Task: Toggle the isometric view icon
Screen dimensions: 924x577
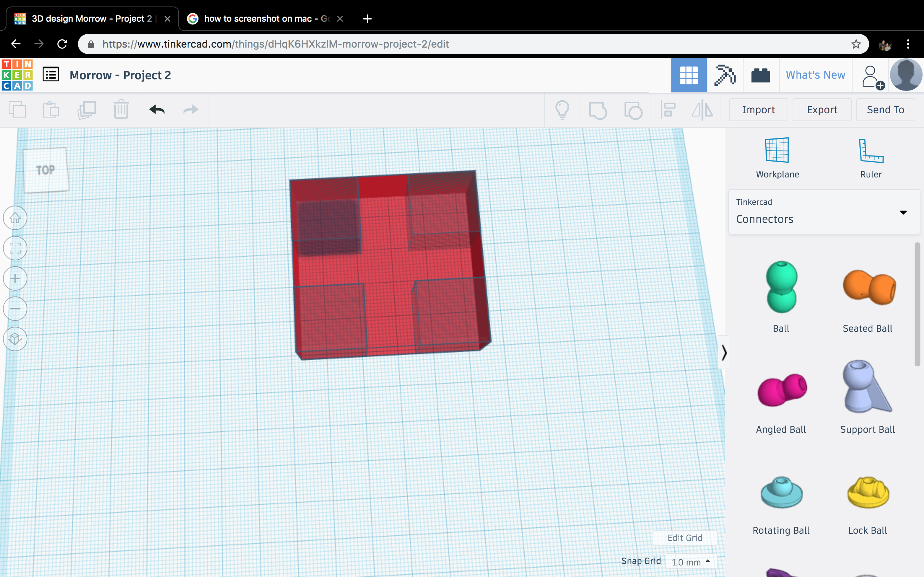Action: tap(15, 339)
